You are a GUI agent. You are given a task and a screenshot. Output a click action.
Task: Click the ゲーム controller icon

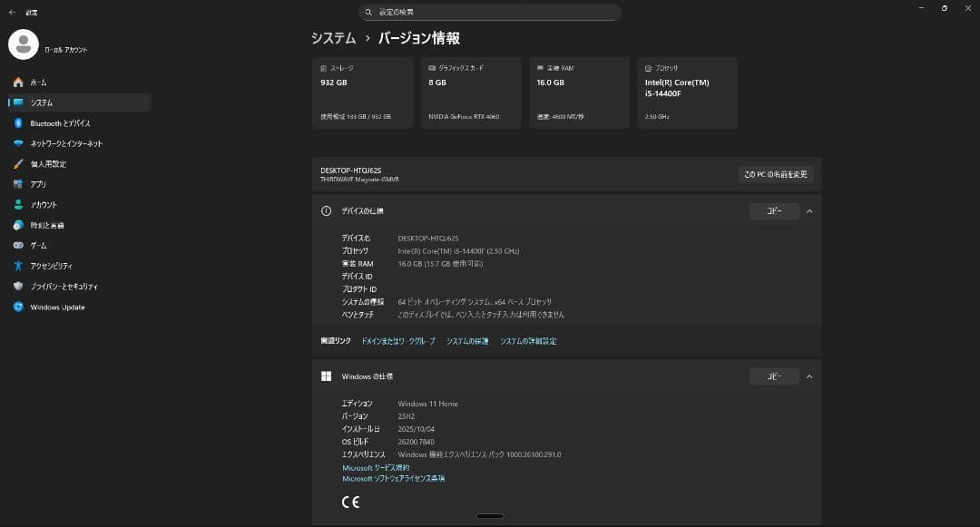click(18, 246)
